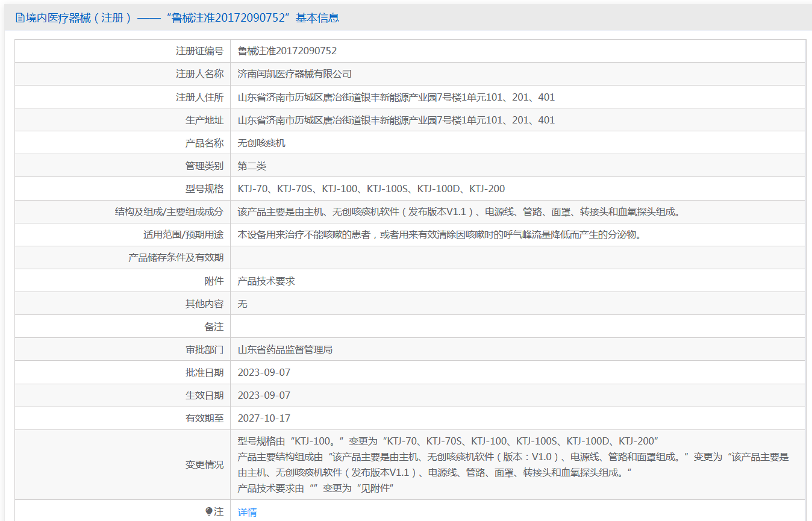Click the 无 value in the 其他内容 row
The height and width of the screenshot is (521, 812).
click(242, 304)
